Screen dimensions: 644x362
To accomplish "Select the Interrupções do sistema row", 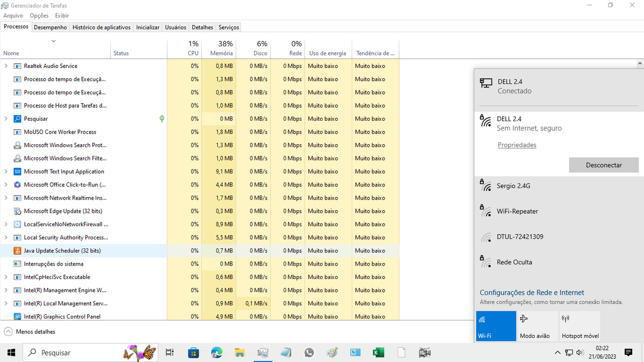I will coord(200,263).
